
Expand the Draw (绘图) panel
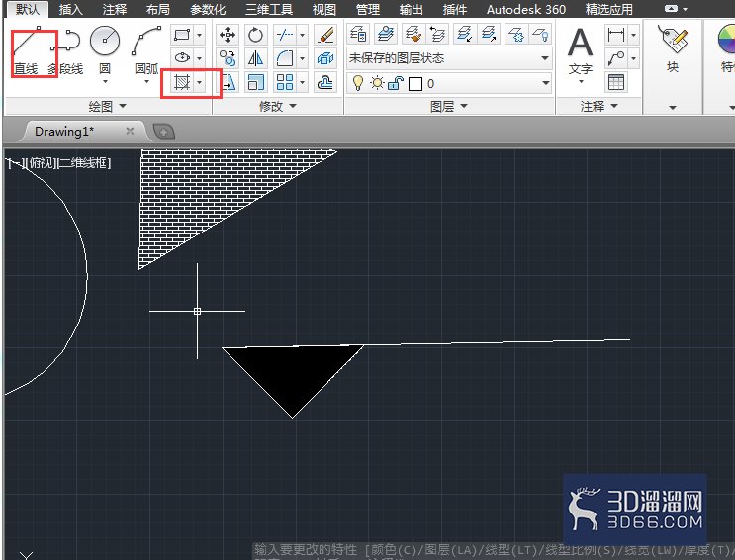108,107
